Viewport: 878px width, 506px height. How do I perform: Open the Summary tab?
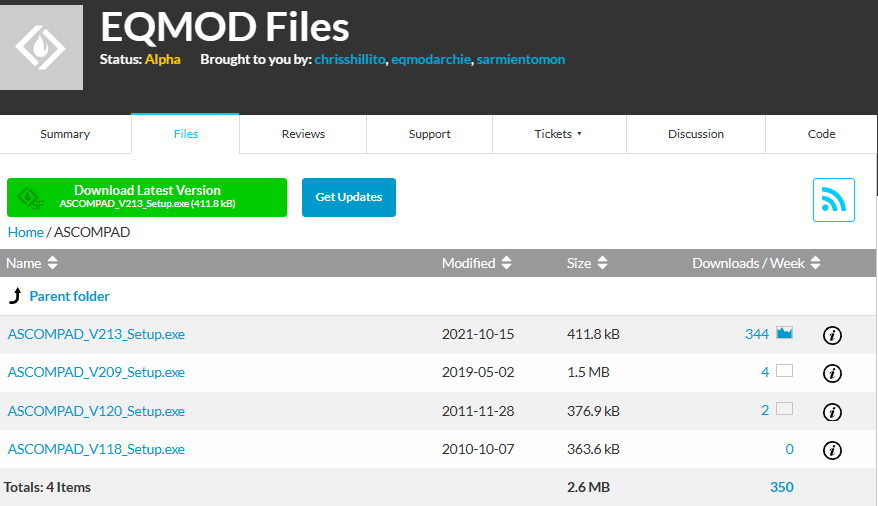coord(65,134)
